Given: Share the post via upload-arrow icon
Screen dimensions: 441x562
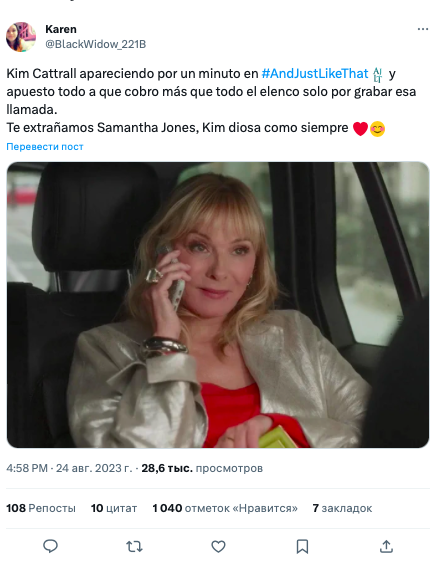Looking at the screenshot, I should [x=386, y=546].
